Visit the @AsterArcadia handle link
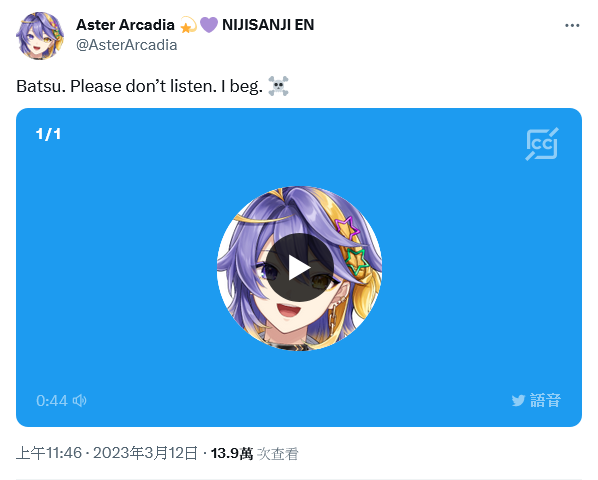This screenshot has width=598, height=480. pos(127,45)
